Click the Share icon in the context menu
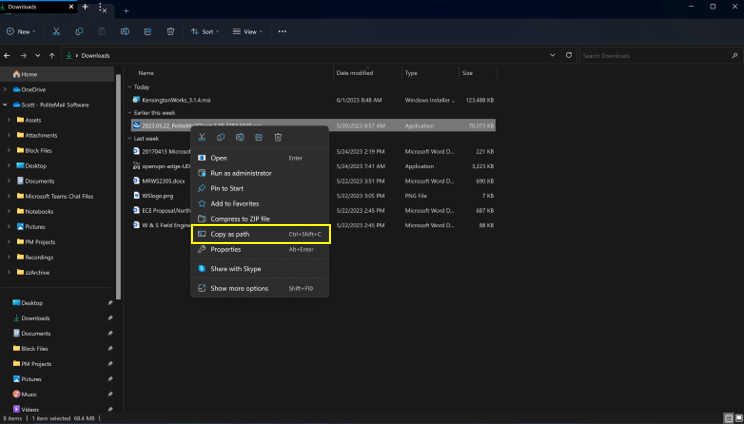The width and height of the screenshot is (744, 424). [x=259, y=137]
